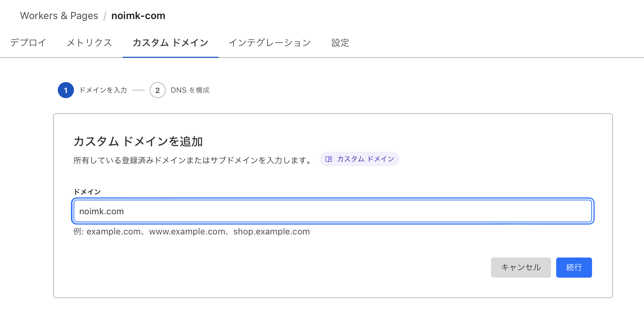This screenshot has width=644, height=326.
Task: Click the キャンセル button
Action: [x=521, y=267]
